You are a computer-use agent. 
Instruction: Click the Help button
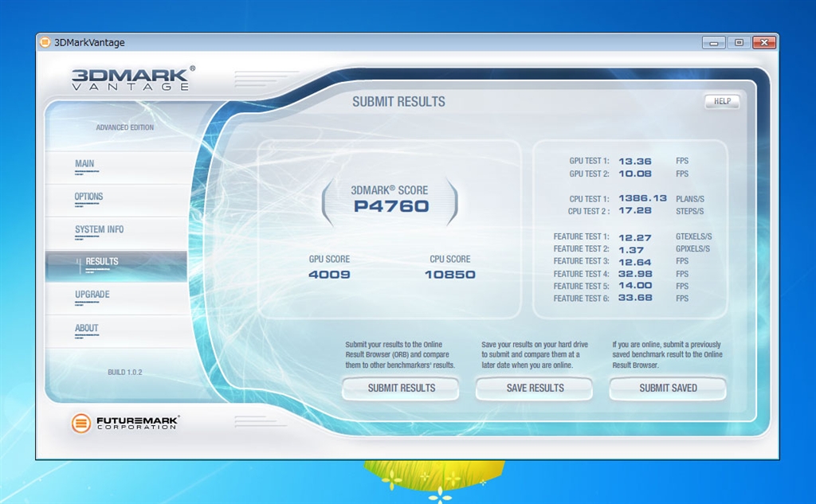(x=722, y=101)
